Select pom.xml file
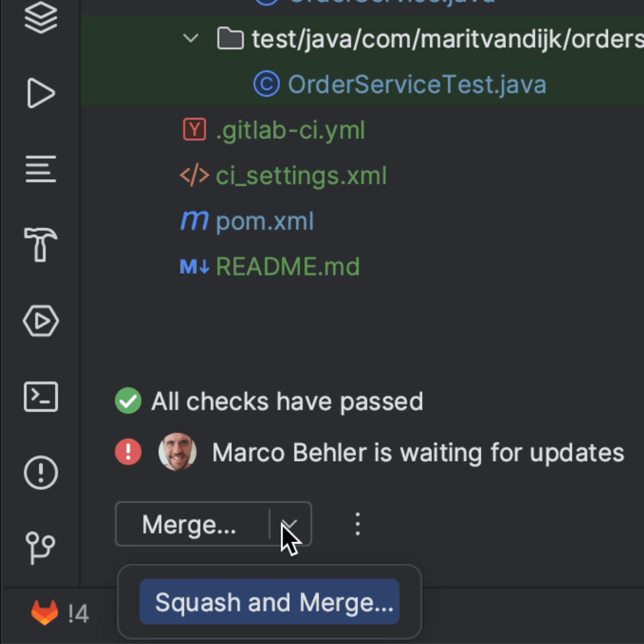This screenshot has height=644, width=644. tap(265, 222)
